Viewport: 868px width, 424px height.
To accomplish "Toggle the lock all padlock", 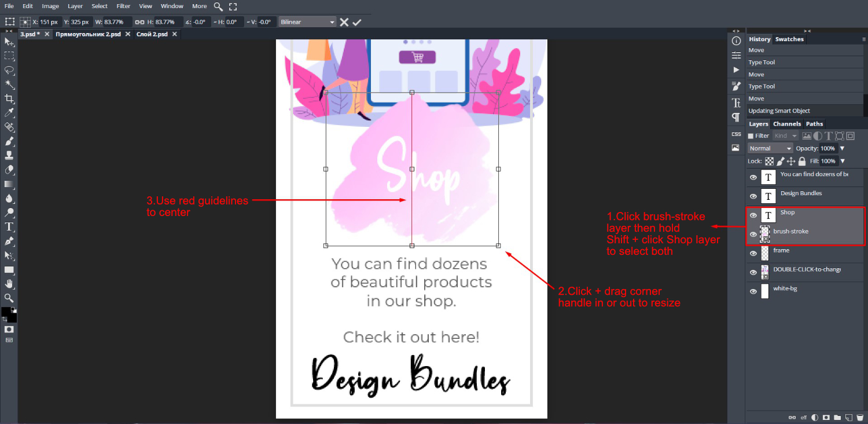I will click(x=802, y=161).
